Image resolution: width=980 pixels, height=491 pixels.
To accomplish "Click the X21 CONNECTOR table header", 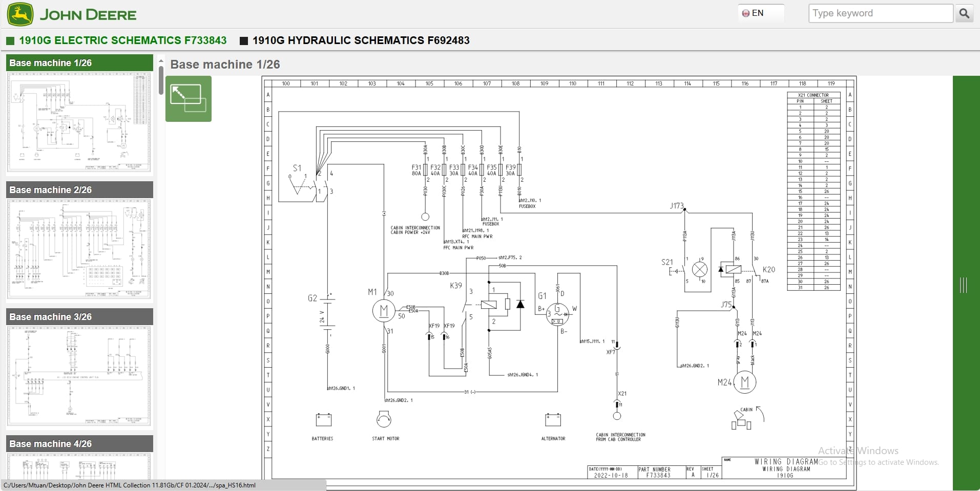I will point(814,95).
